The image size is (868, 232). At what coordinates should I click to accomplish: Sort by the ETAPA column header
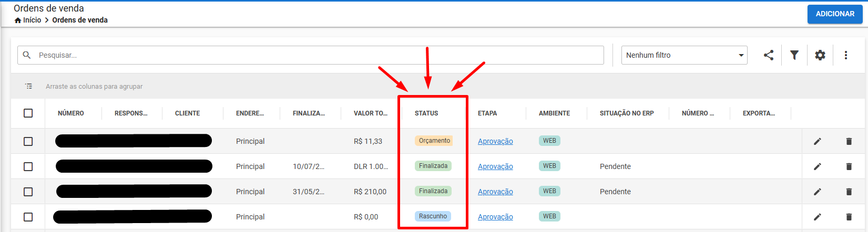pyautogui.click(x=487, y=113)
